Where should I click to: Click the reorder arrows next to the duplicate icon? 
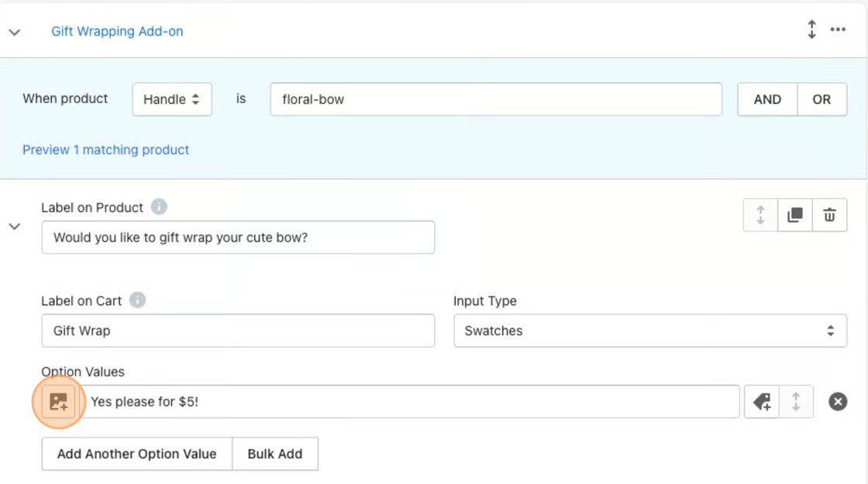coord(760,215)
